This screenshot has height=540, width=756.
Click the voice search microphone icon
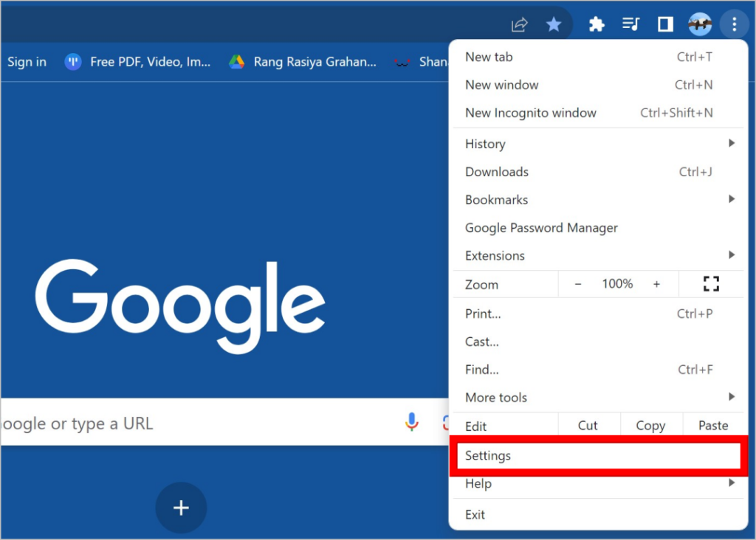411,422
